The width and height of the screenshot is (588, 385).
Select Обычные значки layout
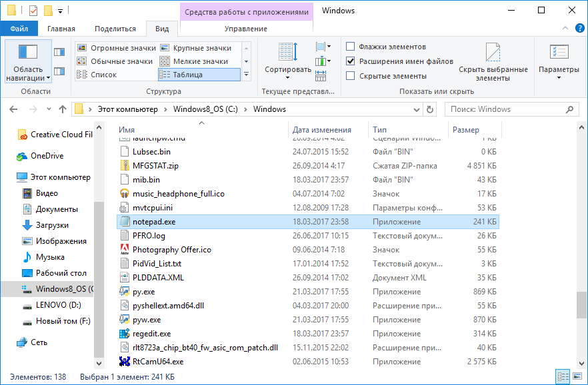tap(115, 61)
